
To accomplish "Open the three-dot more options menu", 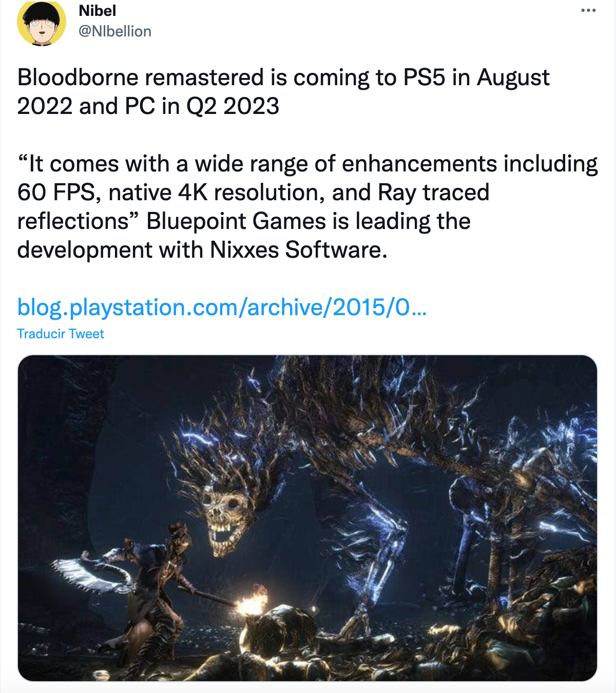I will [588, 11].
